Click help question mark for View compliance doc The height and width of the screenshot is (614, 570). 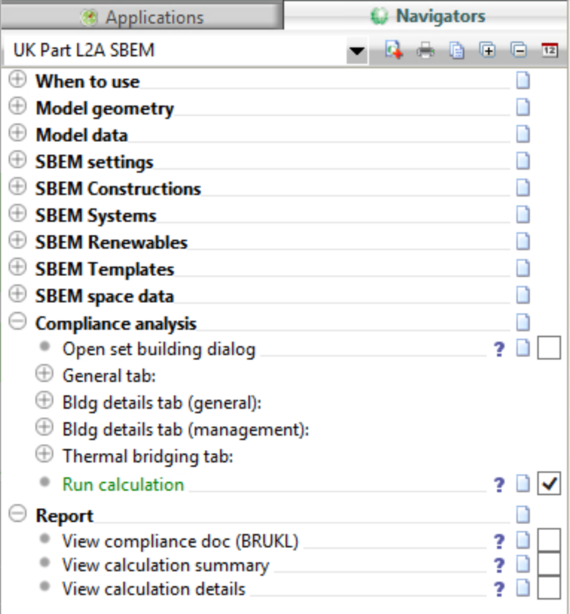click(x=499, y=542)
